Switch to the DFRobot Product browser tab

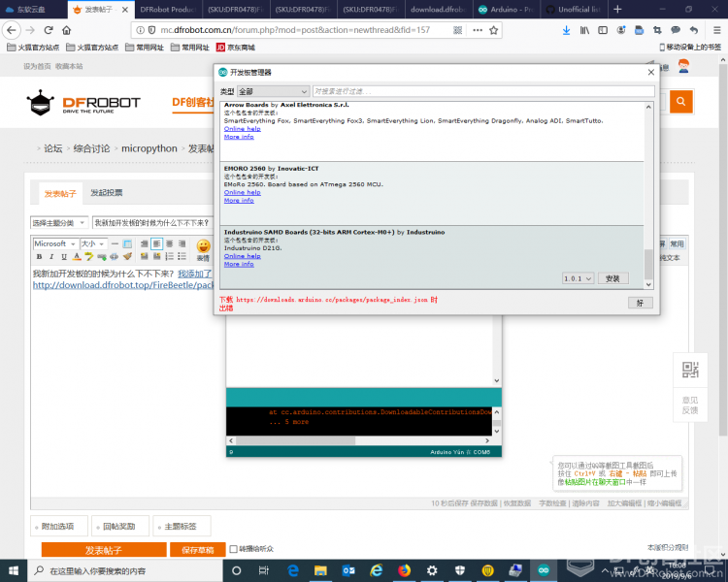[168, 10]
